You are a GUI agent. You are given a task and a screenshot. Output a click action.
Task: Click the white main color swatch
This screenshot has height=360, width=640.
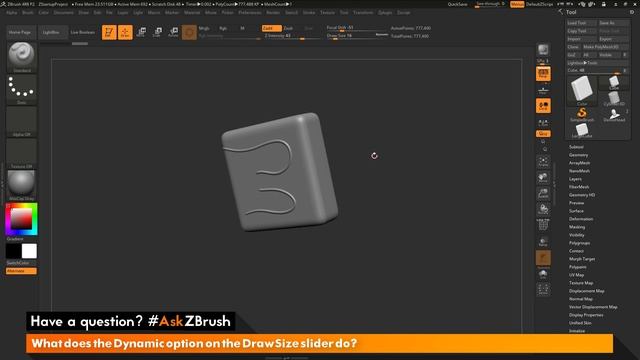pyautogui.click(x=29, y=251)
